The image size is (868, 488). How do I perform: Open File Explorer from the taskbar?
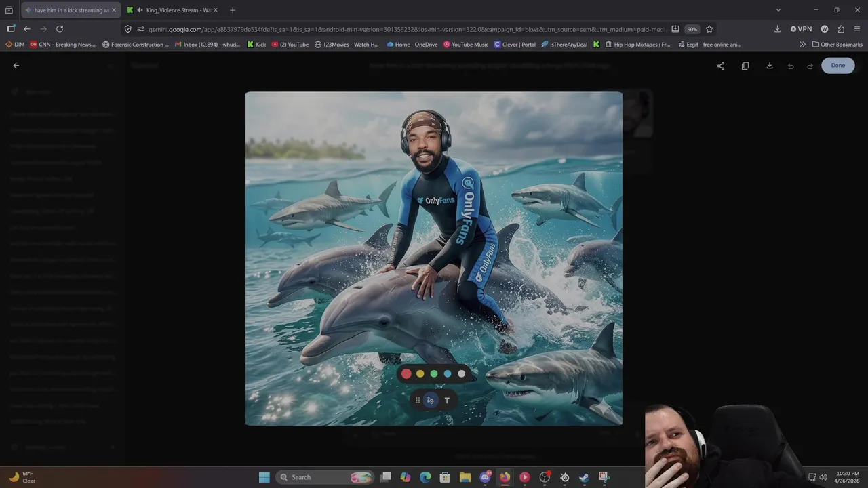point(465,477)
